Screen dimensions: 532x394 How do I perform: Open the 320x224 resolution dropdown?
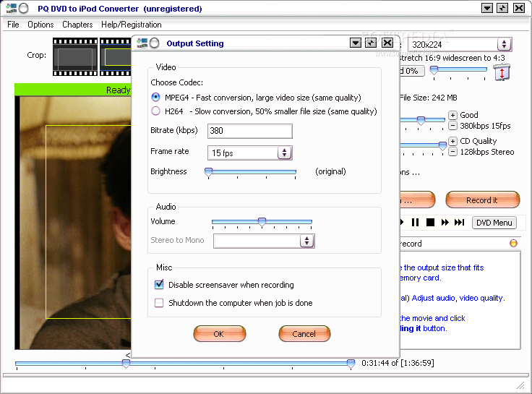pyautogui.click(x=505, y=44)
